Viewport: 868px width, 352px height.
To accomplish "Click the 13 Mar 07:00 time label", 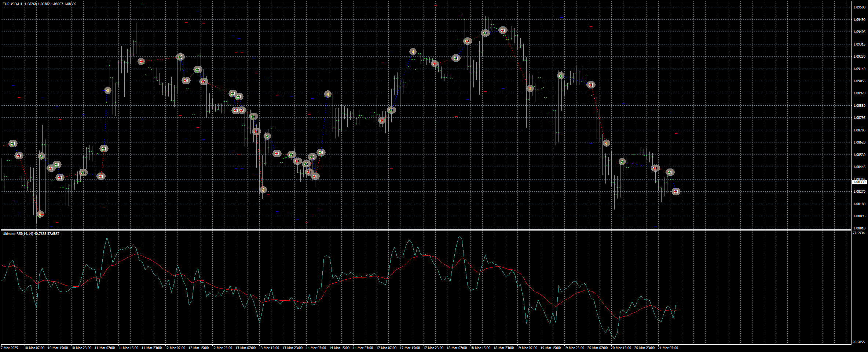I will (x=246, y=348).
